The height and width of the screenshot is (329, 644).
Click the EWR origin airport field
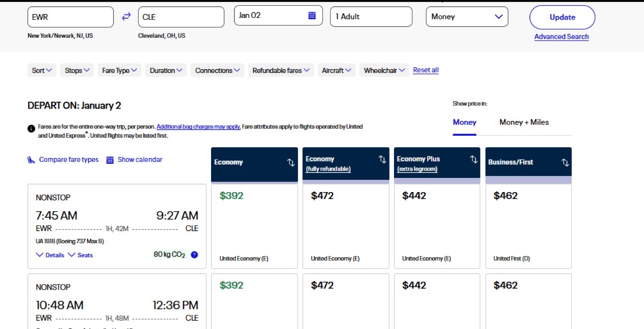70,17
